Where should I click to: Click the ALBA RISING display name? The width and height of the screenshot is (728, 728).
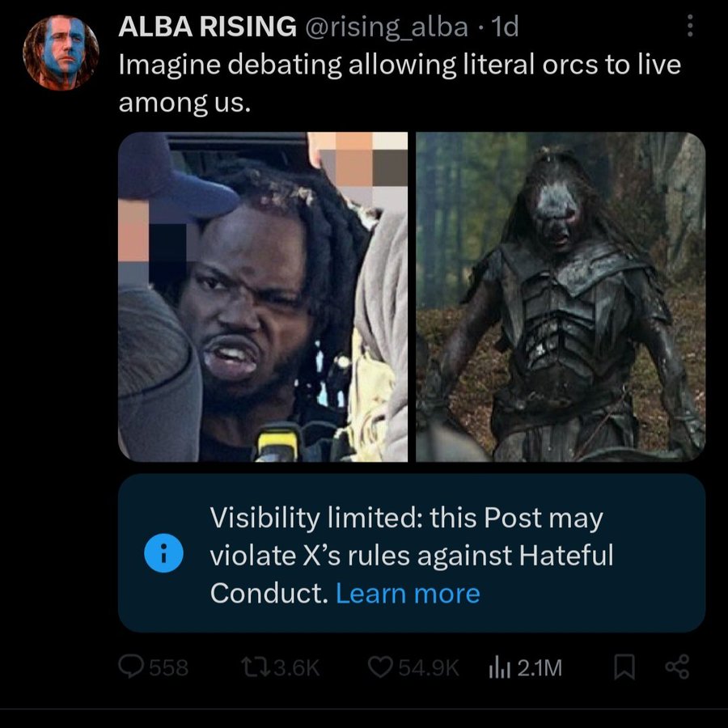click(x=208, y=27)
